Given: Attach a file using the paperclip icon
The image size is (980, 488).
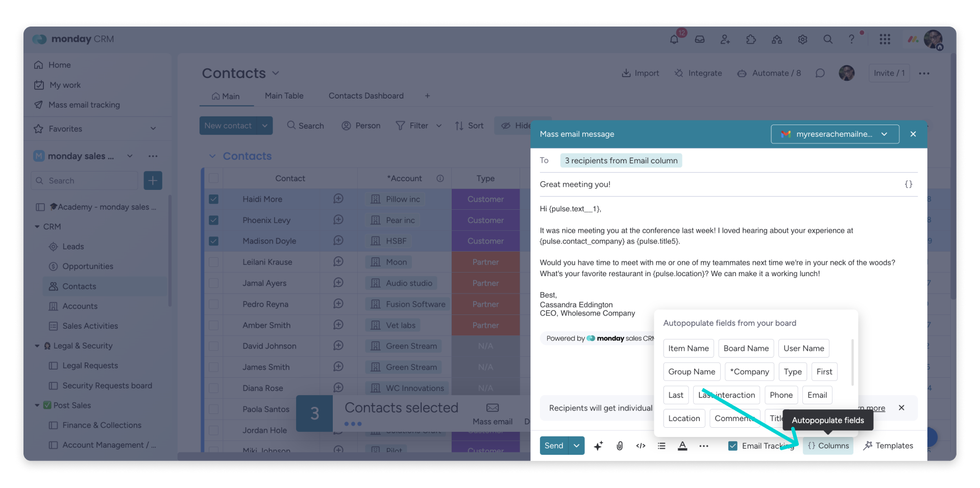Looking at the screenshot, I should click(x=620, y=446).
